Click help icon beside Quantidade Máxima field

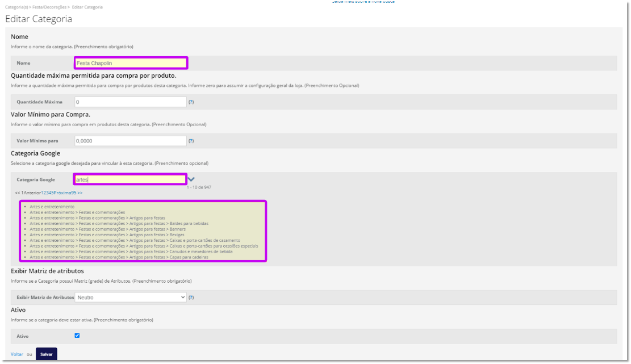(x=191, y=102)
